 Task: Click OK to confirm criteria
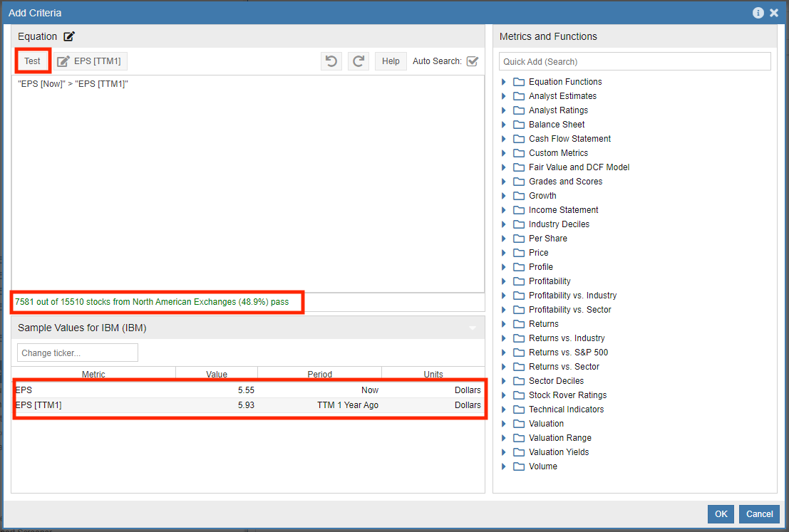coord(721,513)
